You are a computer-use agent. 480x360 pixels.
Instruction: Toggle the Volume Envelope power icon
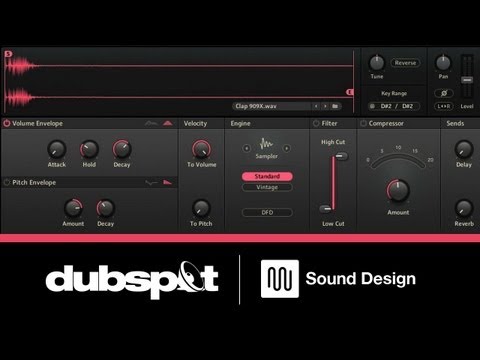(6, 123)
